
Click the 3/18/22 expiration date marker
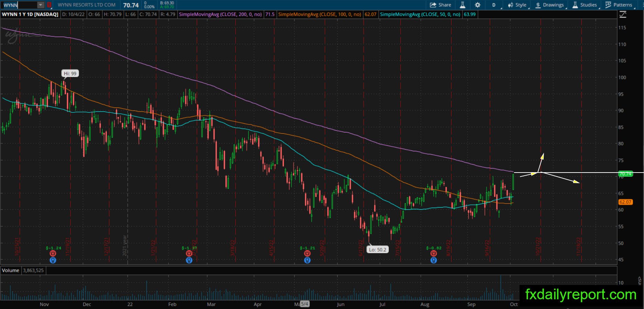coord(233,247)
